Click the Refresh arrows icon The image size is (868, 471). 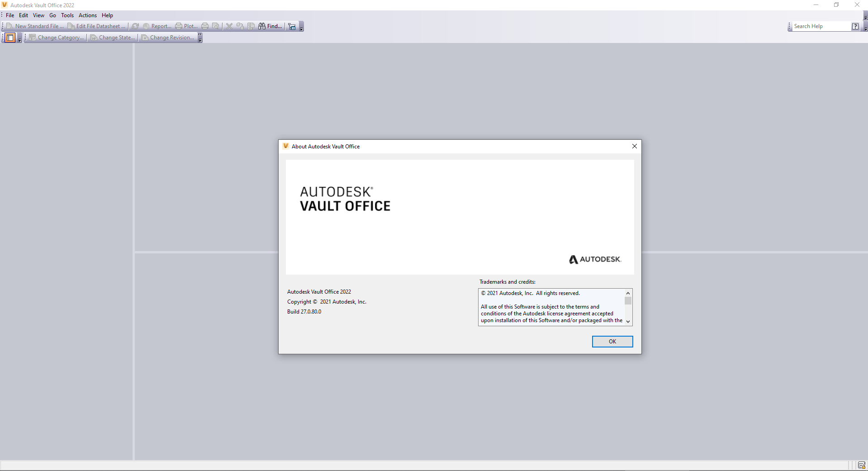point(135,26)
